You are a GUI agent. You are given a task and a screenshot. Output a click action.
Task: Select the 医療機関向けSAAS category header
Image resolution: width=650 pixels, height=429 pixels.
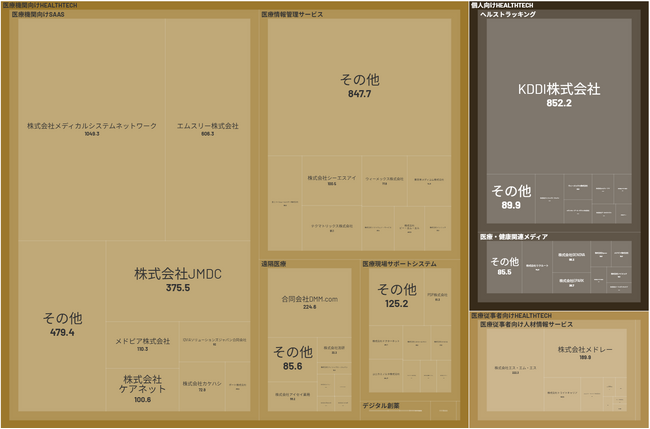click(38, 14)
